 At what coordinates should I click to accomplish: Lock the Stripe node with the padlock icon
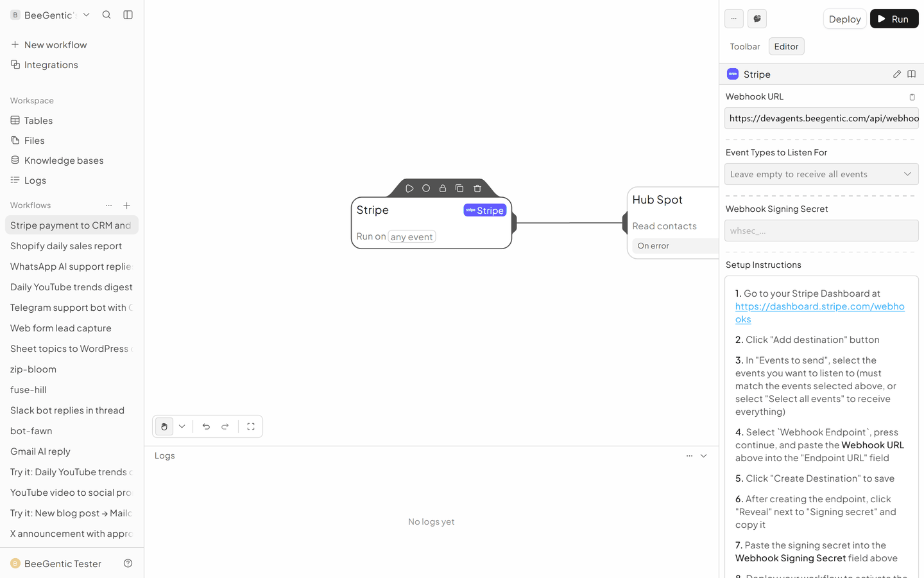443,188
